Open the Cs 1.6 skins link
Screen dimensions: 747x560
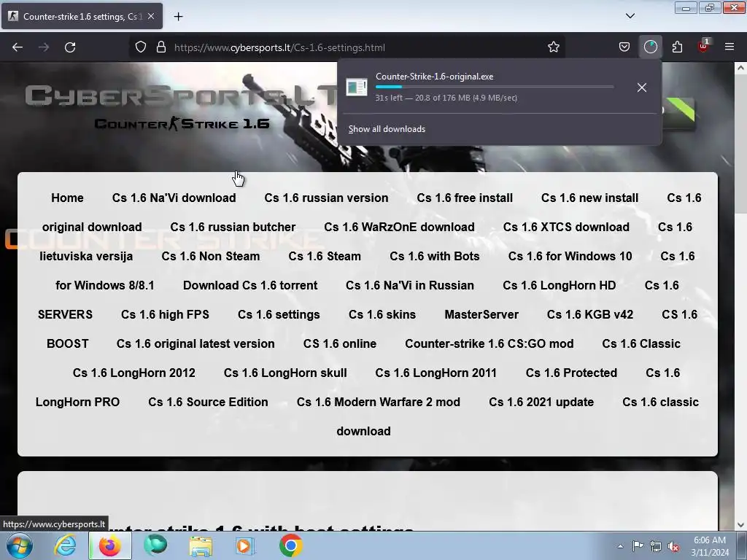pos(382,315)
